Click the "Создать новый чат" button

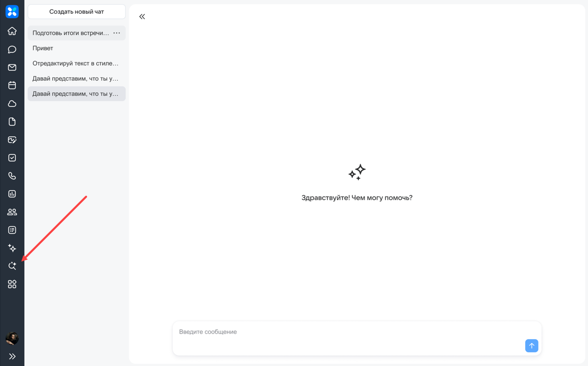tap(76, 12)
